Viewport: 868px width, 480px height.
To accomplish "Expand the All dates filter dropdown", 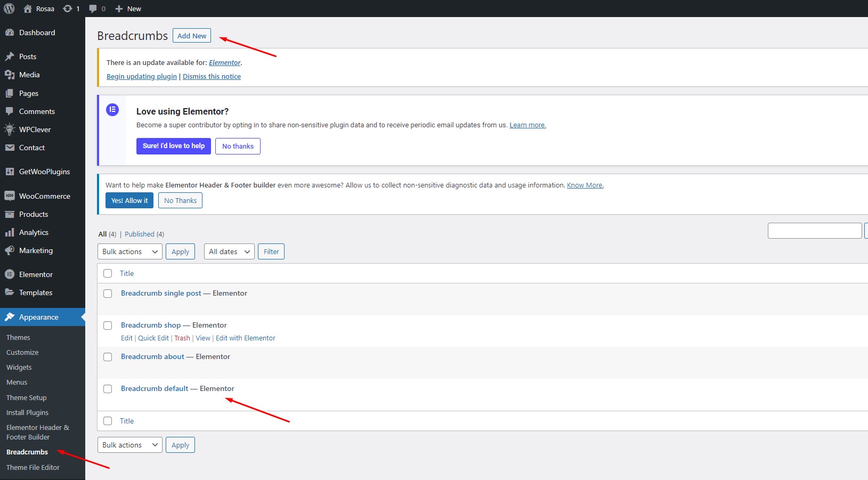I will (229, 251).
